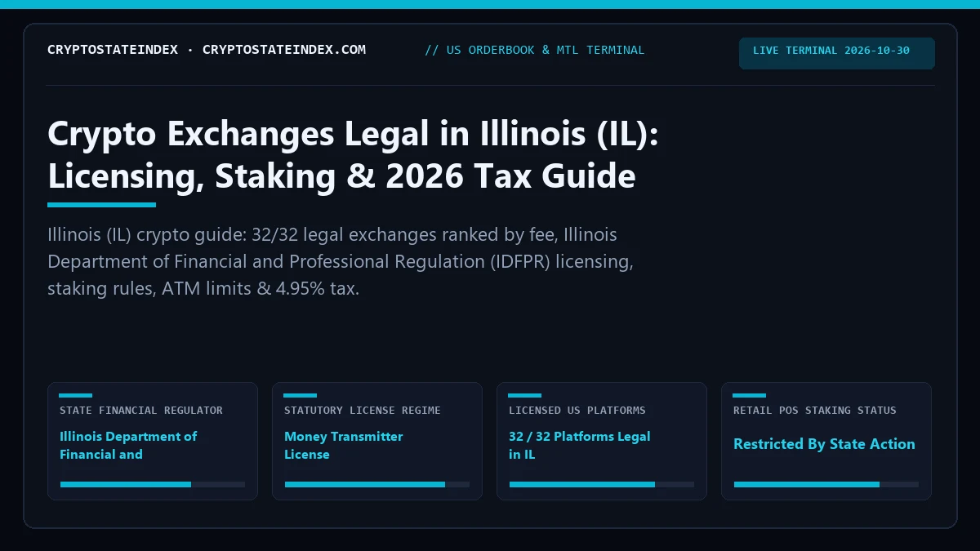Click the Retail PoS Staking Status progress bar
The width and height of the screenshot is (980, 551).
tap(826, 484)
